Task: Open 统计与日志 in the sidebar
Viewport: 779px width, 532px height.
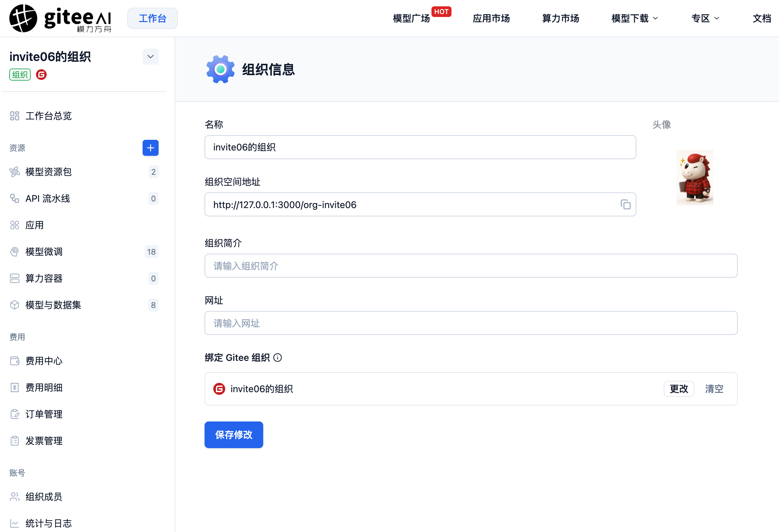Action: pos(49,524)
